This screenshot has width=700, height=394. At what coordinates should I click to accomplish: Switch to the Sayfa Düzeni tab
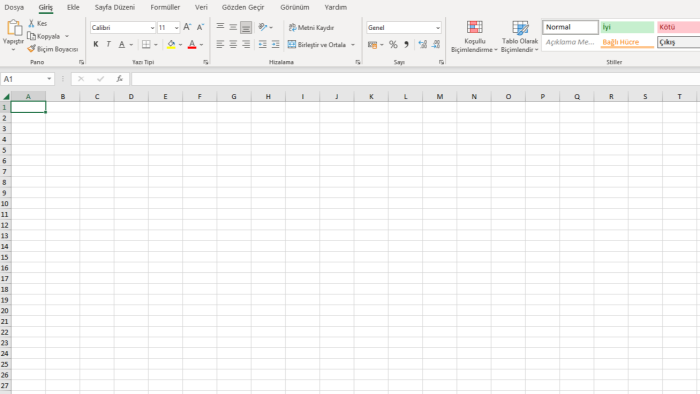pyautogui.click(x=115, y=7)
